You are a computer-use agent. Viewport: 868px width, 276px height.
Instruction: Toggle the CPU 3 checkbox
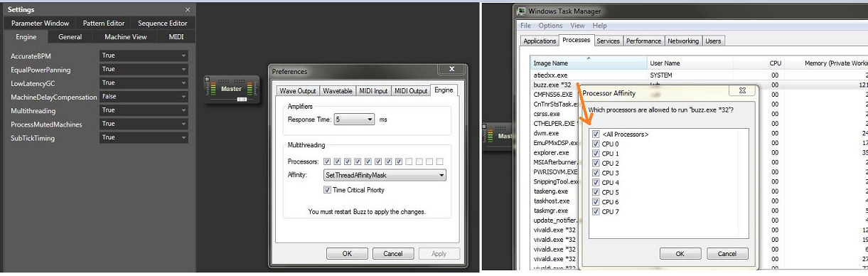[x=595, y=173]
